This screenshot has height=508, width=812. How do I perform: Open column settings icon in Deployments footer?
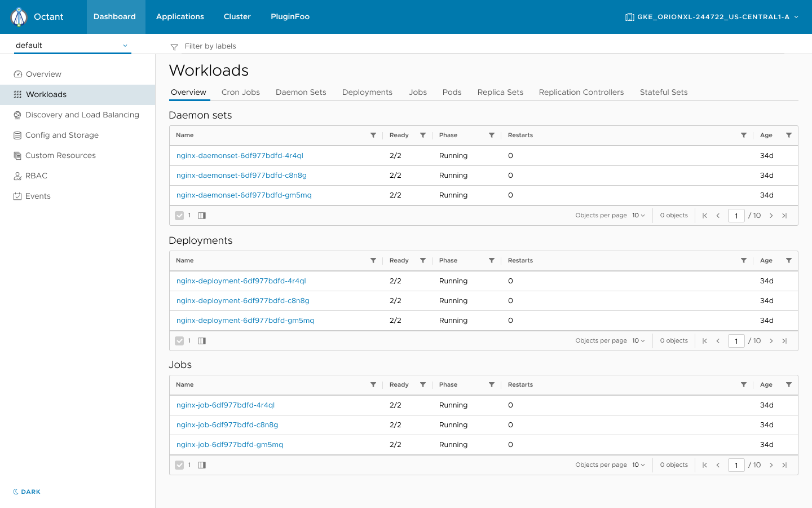[x=201, y=340]
